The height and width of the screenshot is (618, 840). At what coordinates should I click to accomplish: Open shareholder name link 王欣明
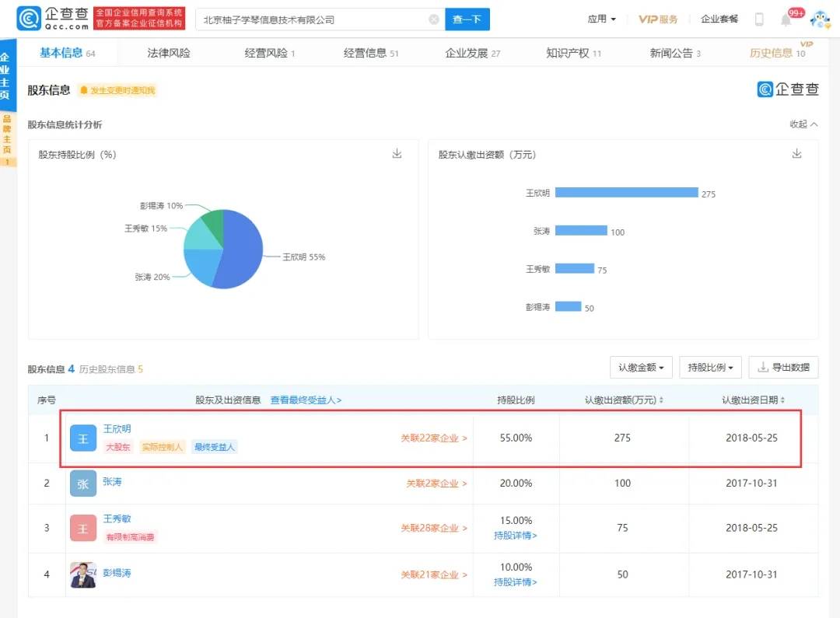click(117, 429)
